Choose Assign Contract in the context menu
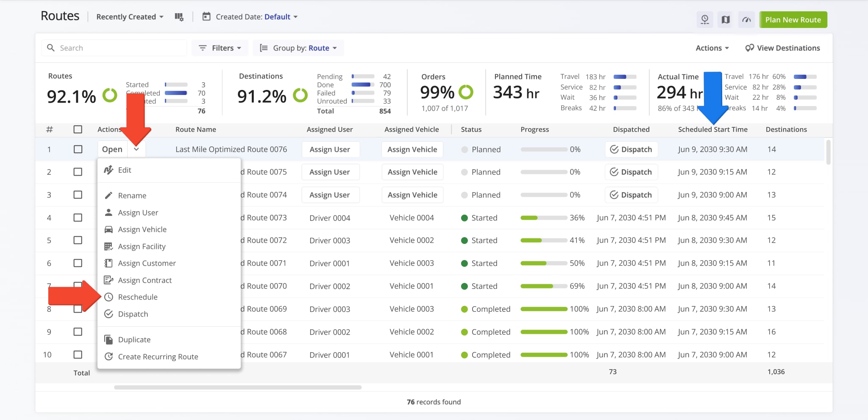This screenshot has width=868, height=420. [145, 280]
